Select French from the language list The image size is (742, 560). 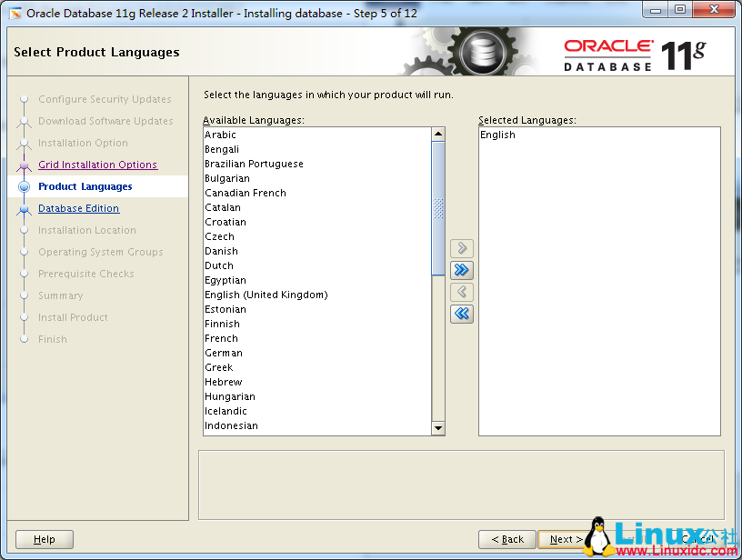pyautogui.click(x=221, y=338)
